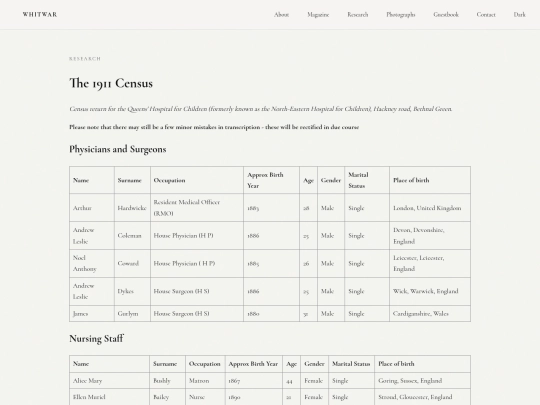The image size is (540, 405).
Task: Click the 'Matron' occupation cell
Action: (205, 381)
